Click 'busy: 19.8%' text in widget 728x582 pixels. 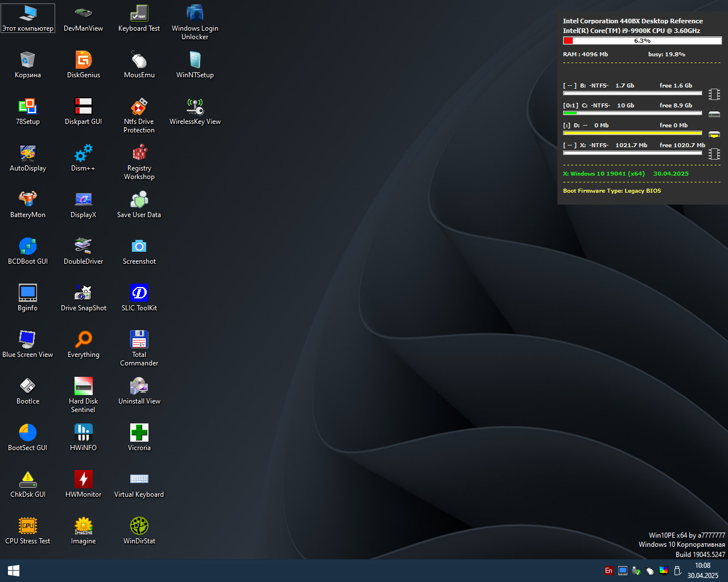[x=667, y=55]
